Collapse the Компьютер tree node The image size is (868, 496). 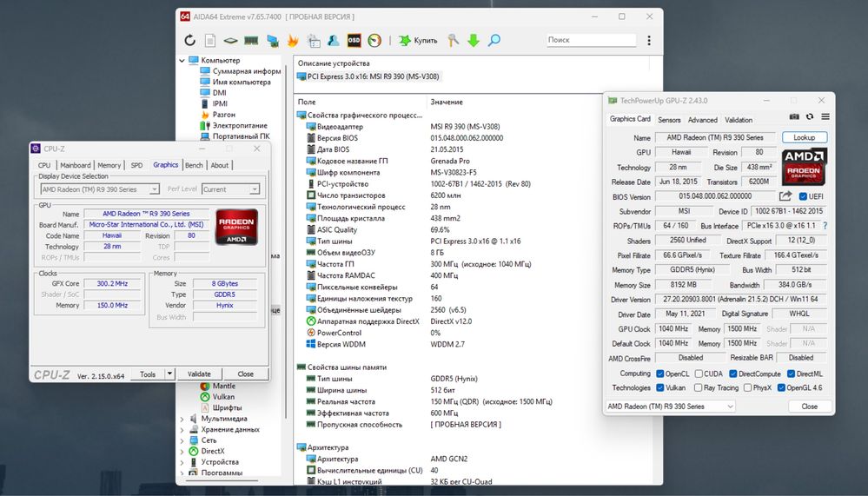(x=182, y=60)
